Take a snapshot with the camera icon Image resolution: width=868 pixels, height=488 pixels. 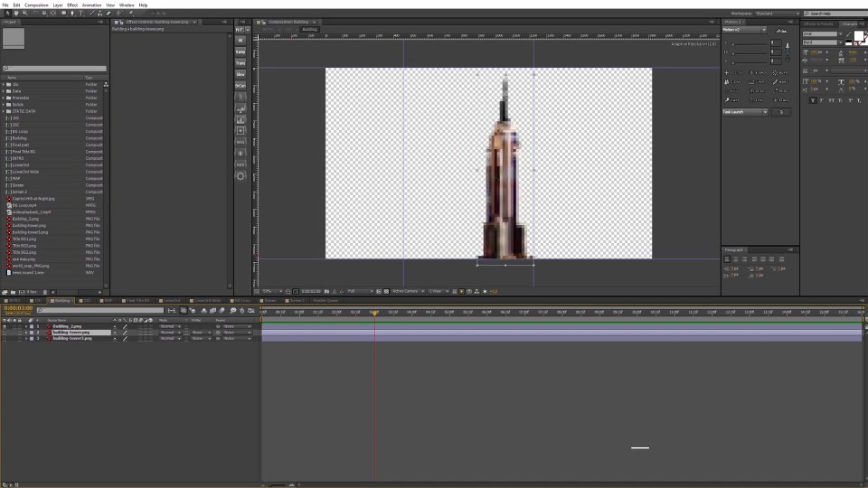pos(326,291)
